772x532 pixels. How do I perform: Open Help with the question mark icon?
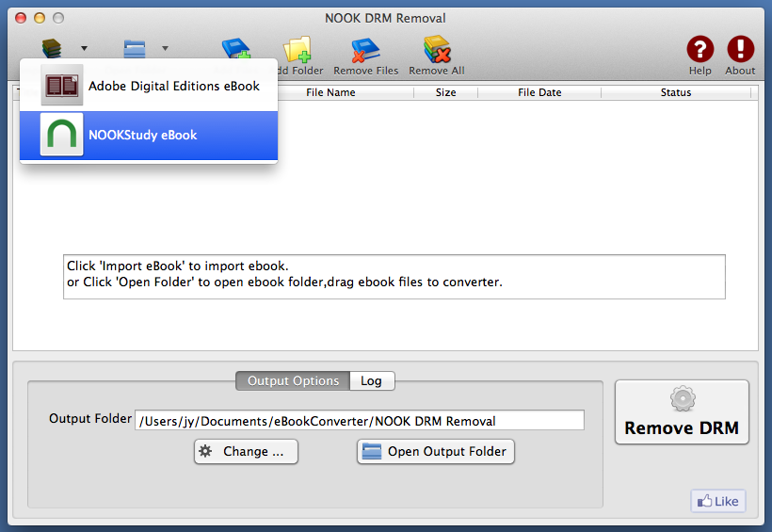(x=700, y=49)
